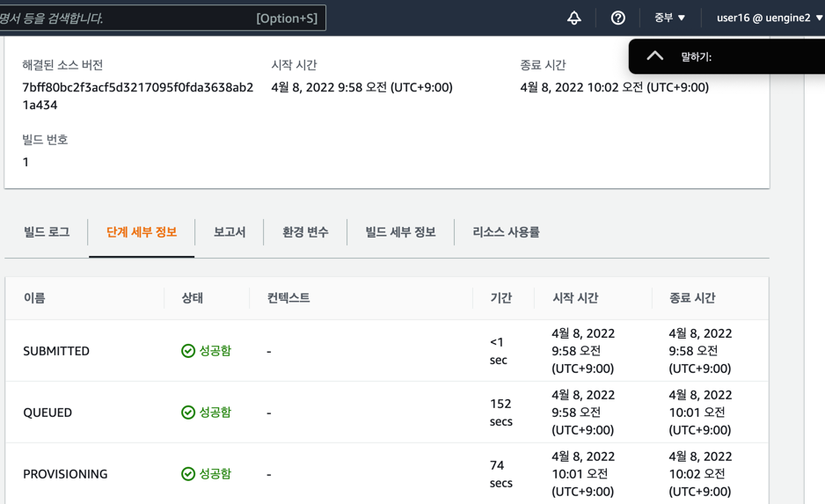
Task: Click the <1 sec duration value
Action: pyautogui.click(x=499, y=351)
